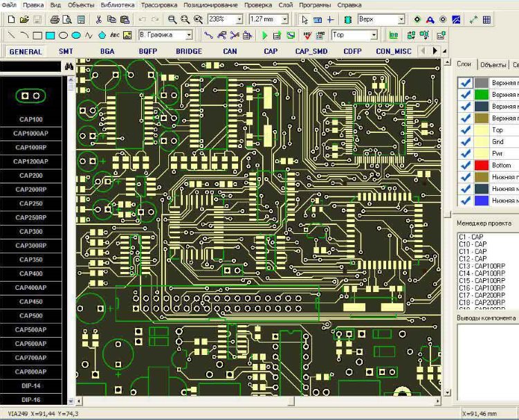
Task: Select the arrow pointer tool
Action: click(304, 19)
